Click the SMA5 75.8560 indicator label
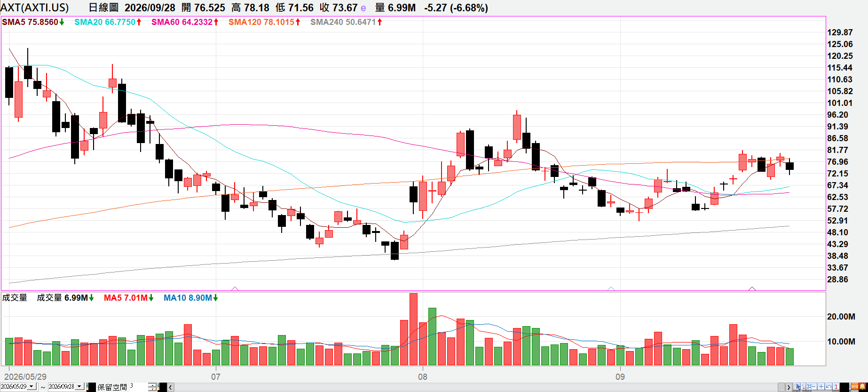Screen dimensions: 868x392 (x=33, y=22)
